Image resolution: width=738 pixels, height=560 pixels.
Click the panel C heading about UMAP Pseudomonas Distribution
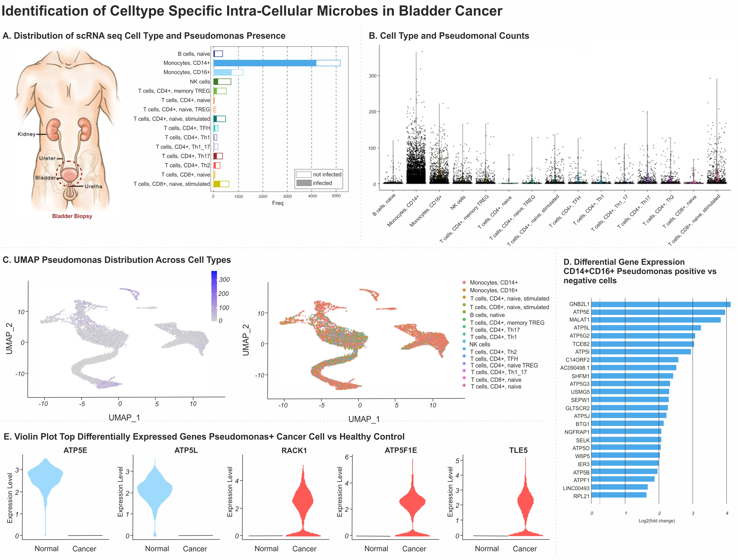[x=117, y=260]
